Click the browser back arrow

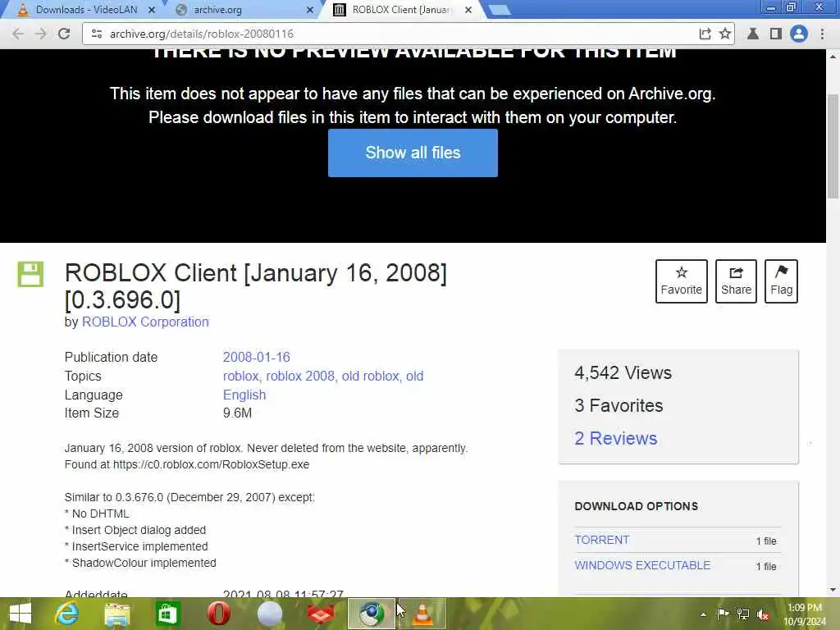click(18, 34)
